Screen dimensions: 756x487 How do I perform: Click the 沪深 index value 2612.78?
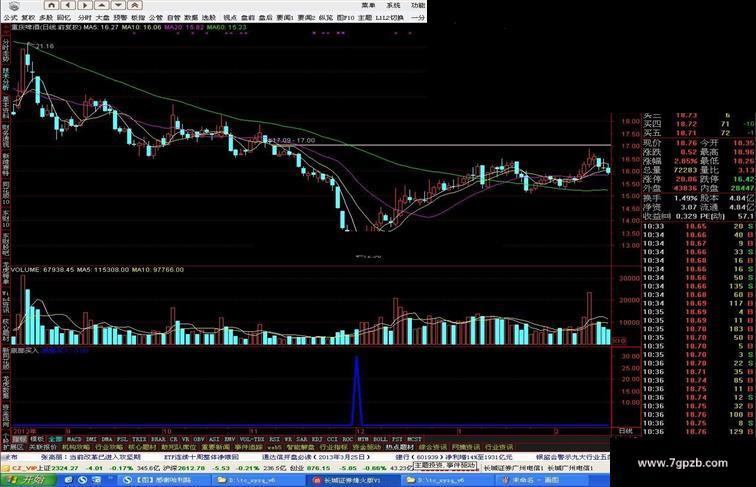189,468
